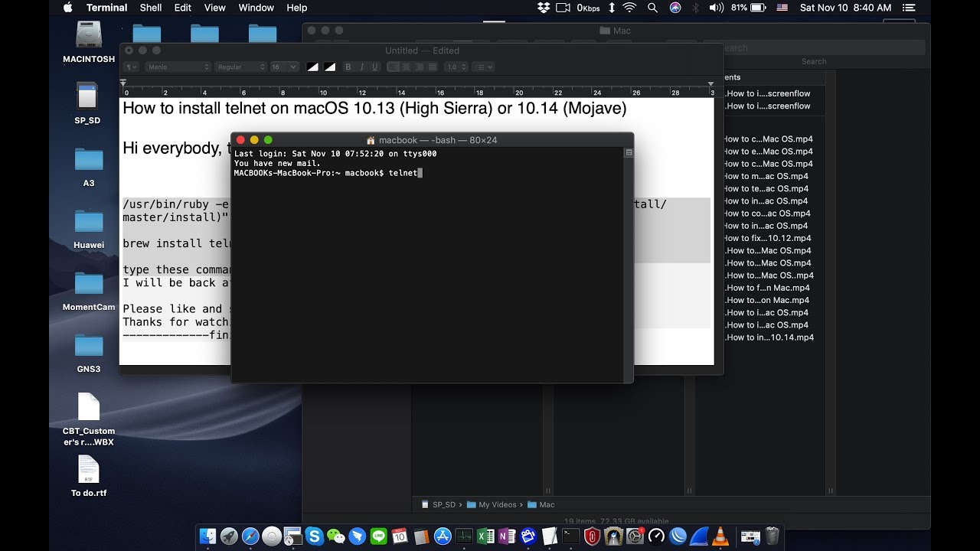980x551 pixels.
Task: Toggle Italic in TextEdit toolbar
Action: coord(361,67)
